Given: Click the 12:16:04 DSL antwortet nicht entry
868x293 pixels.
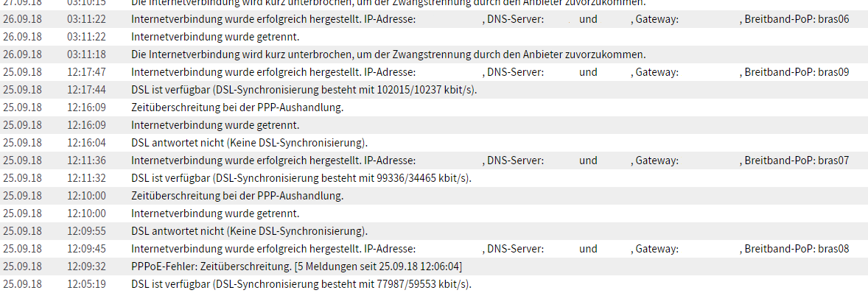Looking at the screenshot, I should click(x=250, y=143).
